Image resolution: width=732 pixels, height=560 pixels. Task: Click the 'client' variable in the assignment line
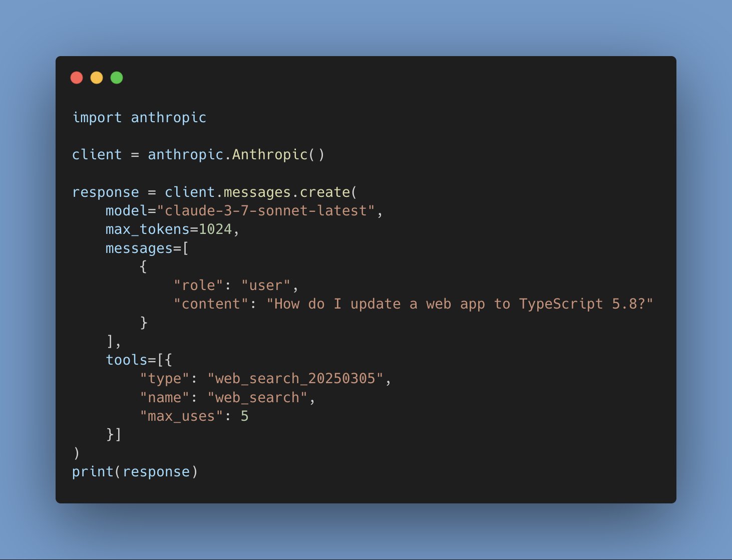point(97,154)
